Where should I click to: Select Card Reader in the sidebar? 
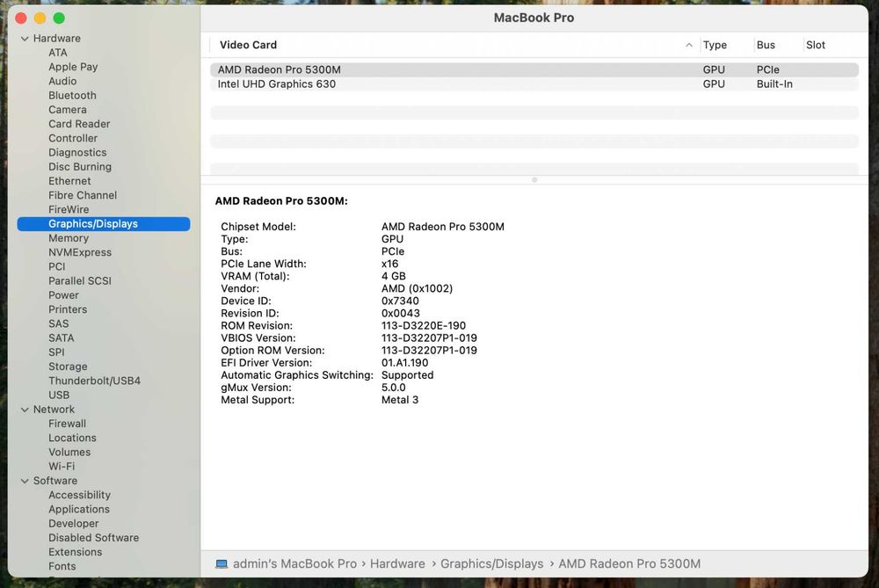[79, 124]
